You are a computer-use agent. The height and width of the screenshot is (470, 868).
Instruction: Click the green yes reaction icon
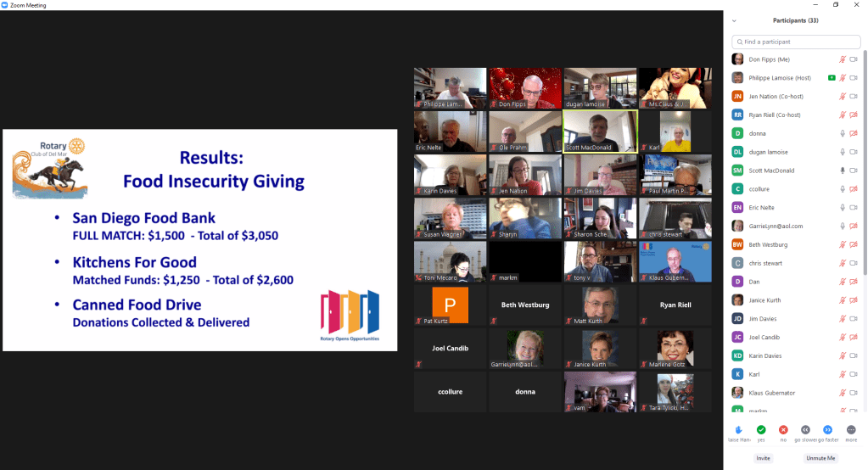[761, 430]
